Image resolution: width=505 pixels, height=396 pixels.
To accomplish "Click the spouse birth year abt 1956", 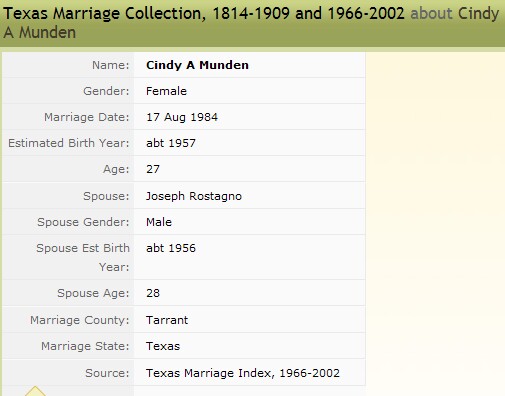I will coord(171,248).
